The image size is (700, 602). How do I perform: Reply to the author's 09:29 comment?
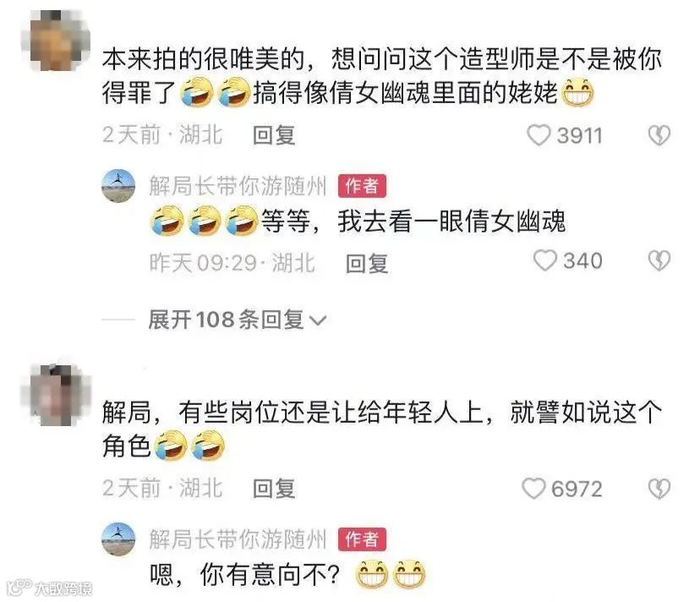(x=367, y=263)
